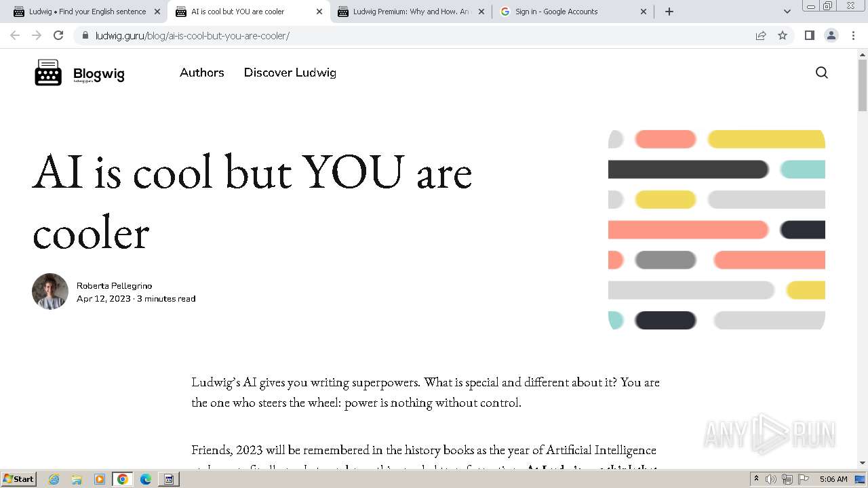Open File Explorer folder taskbar icon
This screenshot has width=868, height=488.
tap(77, 479)
